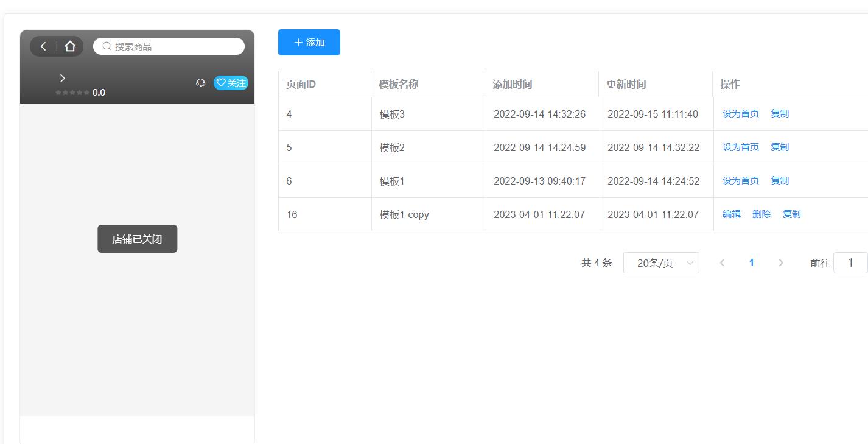This screenshot has height=444, width=868.
Task: Go to next page arrow in pagination
Action: pos(781,263)
